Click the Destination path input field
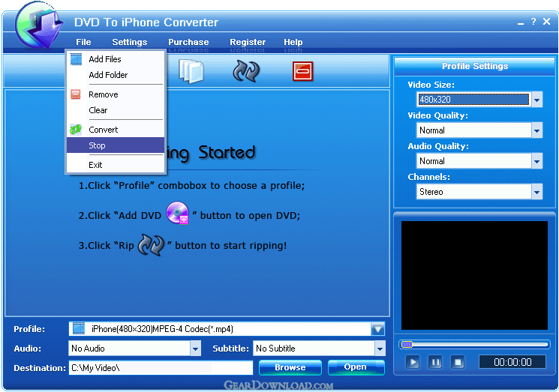The width and height of the screenshot is (559, 392). 161,368
